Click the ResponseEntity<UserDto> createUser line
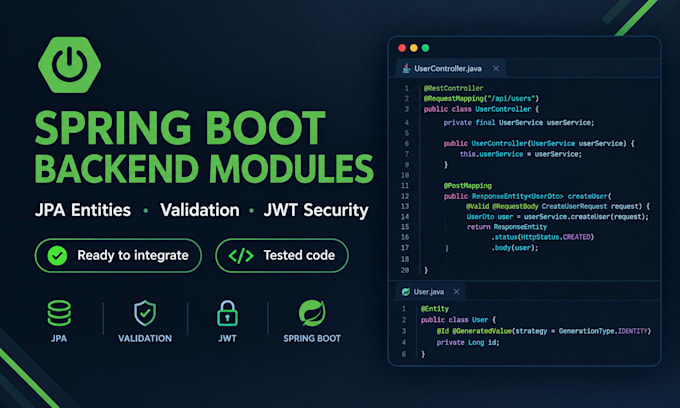Screen dimensions: 680x408 coord(527,196)
